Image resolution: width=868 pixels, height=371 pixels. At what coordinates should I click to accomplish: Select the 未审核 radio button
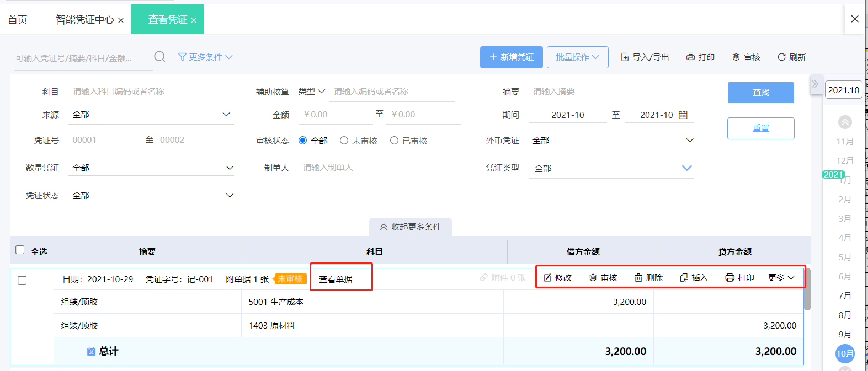pyautogui.click(x=344, y=141)
